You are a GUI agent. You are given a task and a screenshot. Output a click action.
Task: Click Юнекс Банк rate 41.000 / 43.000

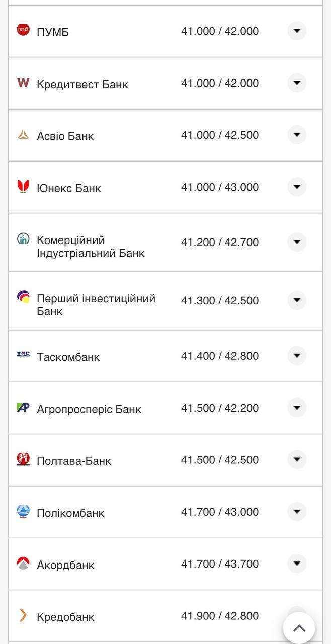click(220, 187)
